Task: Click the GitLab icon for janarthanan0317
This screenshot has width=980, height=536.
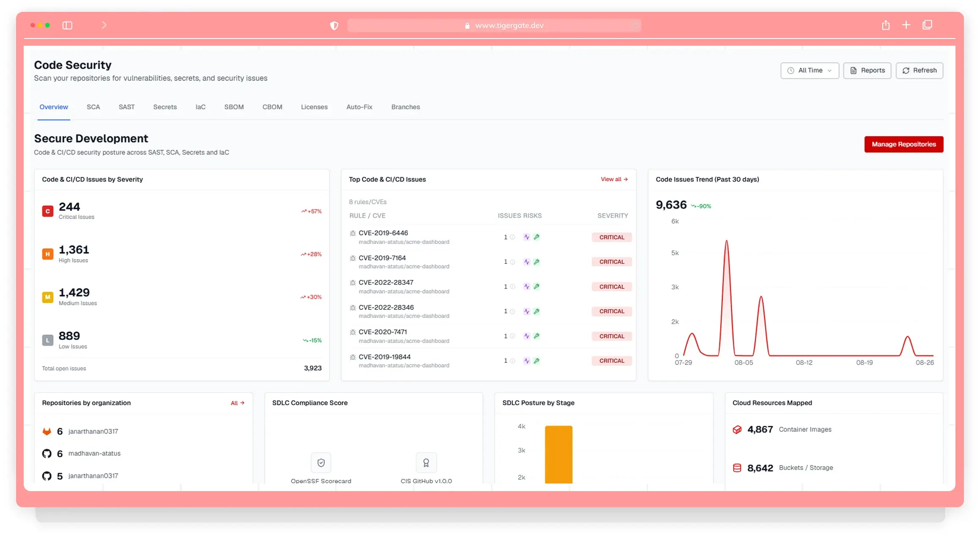Action: 47,431
